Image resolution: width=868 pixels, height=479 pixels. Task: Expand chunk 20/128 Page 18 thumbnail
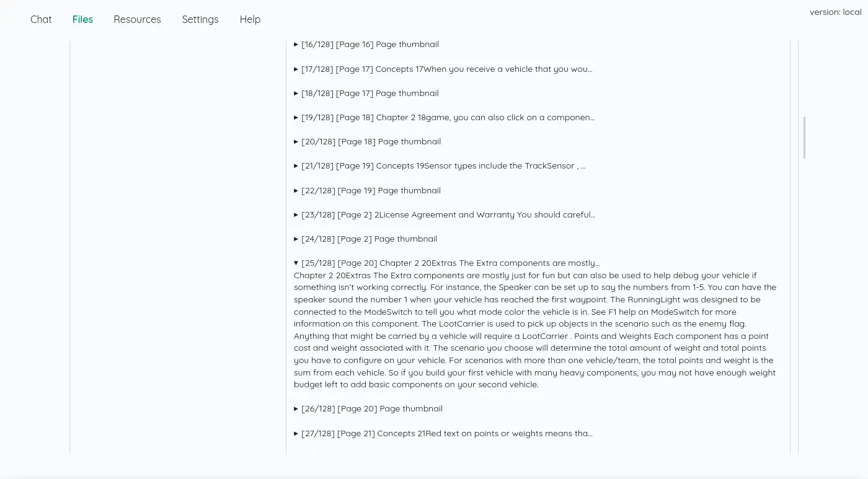371,142
